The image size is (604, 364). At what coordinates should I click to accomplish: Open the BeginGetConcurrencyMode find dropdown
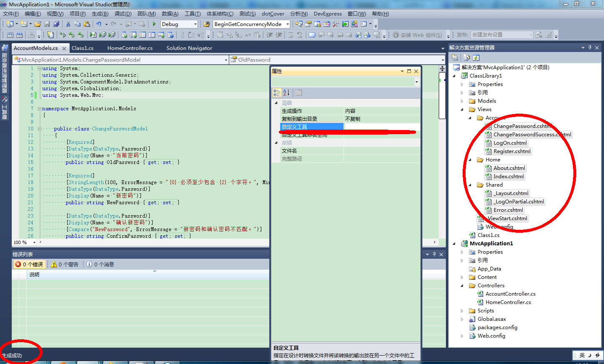[287, 24]
